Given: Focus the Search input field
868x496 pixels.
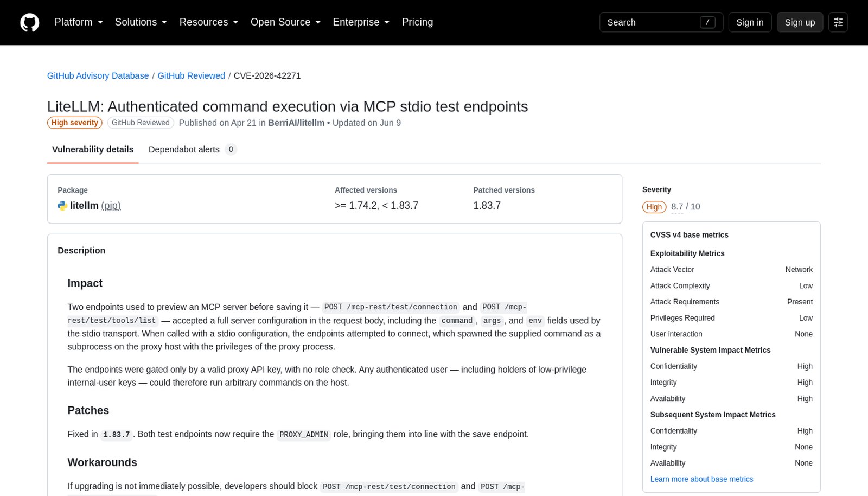Looking at the screenshot, I should (x=661, y=22).
